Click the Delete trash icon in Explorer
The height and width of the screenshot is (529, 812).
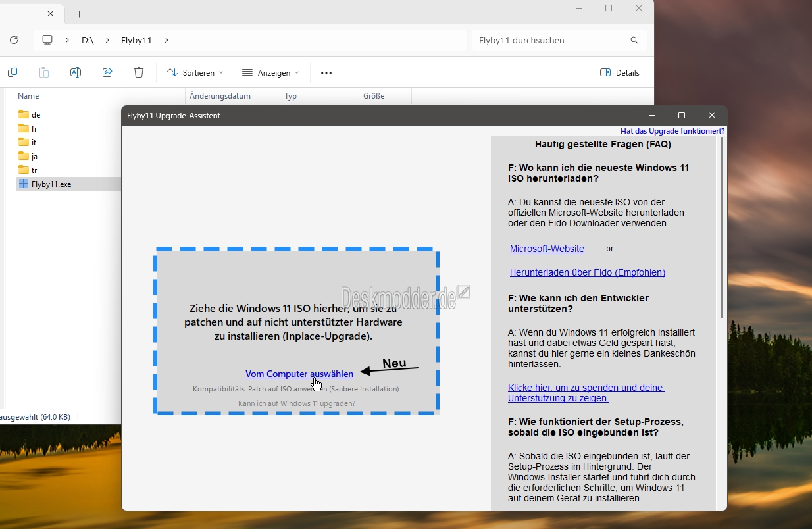139,72
